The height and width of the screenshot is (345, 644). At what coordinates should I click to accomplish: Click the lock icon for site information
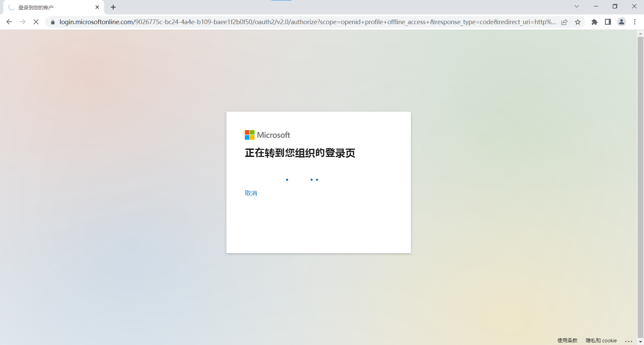[x=53, y=22]
